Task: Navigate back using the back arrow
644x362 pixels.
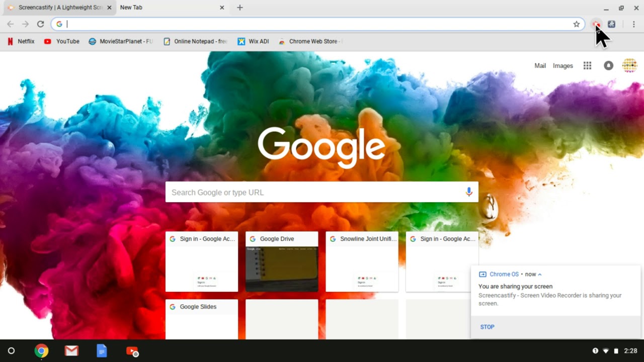Action: pos(10,24)
